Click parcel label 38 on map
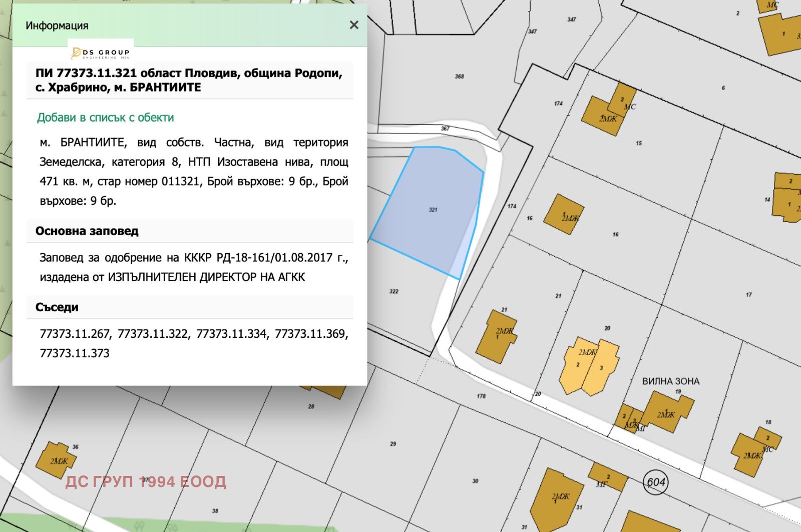This screenshot has height=532, width=801. pyautogui.click(x=215, y=511)
